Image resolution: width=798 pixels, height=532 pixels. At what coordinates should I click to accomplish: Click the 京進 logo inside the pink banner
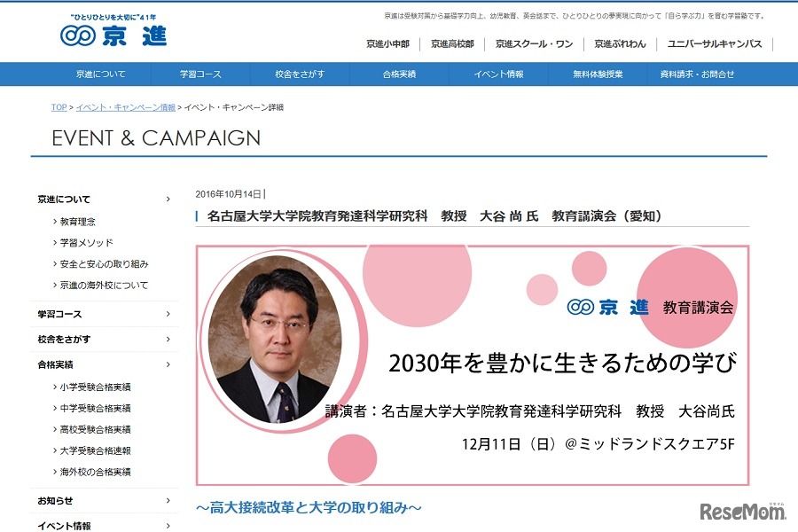(x=607, y=305)
